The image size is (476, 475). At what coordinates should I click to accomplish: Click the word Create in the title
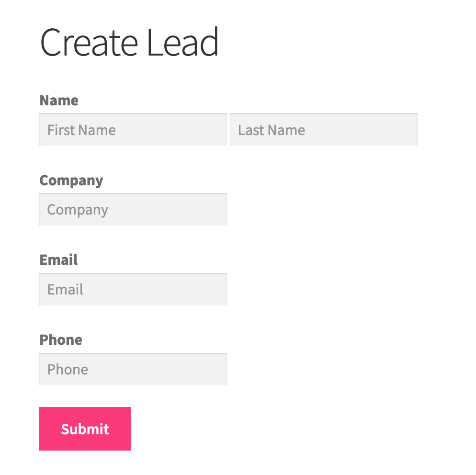pos(89,42)
